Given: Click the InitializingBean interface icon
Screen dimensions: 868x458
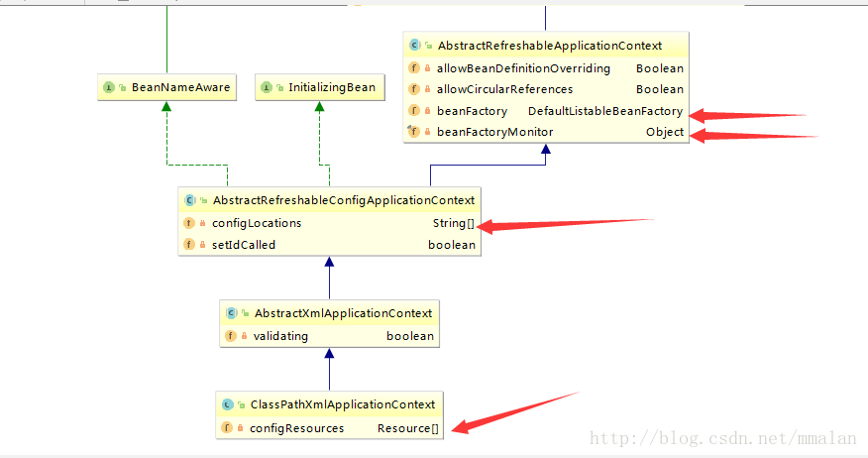Looking at the screenshot, I should pos(267,87).
